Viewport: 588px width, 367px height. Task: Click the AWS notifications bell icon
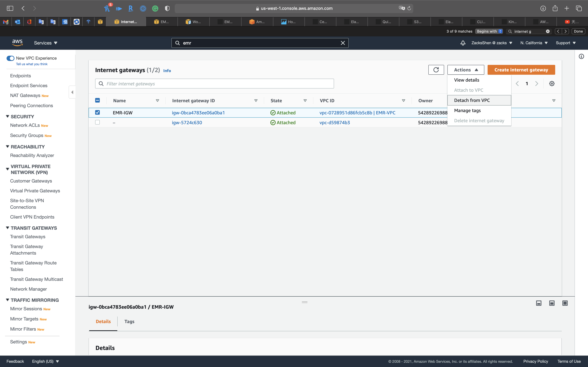click(x=463, y=43)
